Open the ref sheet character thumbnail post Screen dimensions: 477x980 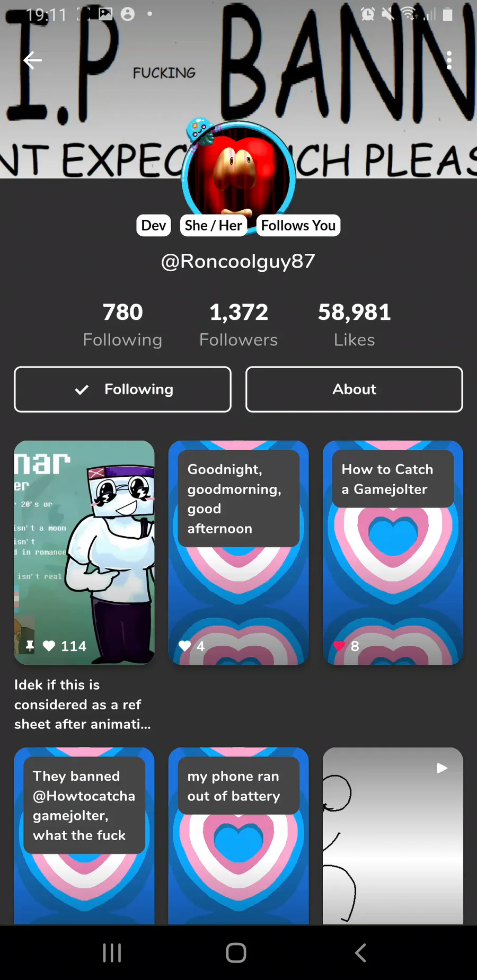pos(84,553)
